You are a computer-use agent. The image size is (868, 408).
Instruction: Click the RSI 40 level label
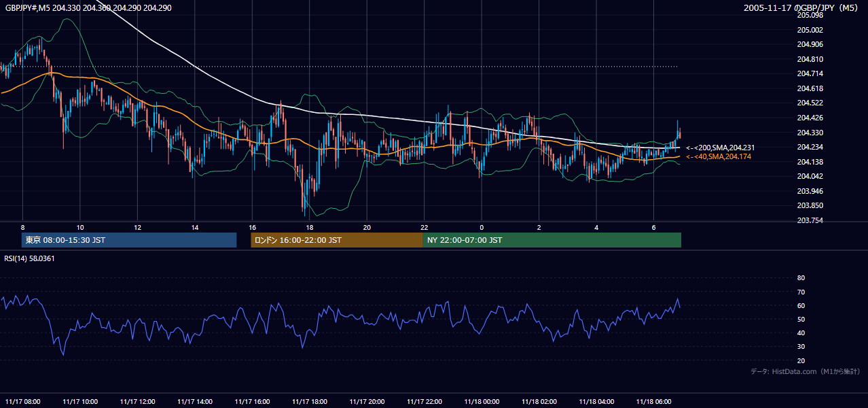pos(801,333)
